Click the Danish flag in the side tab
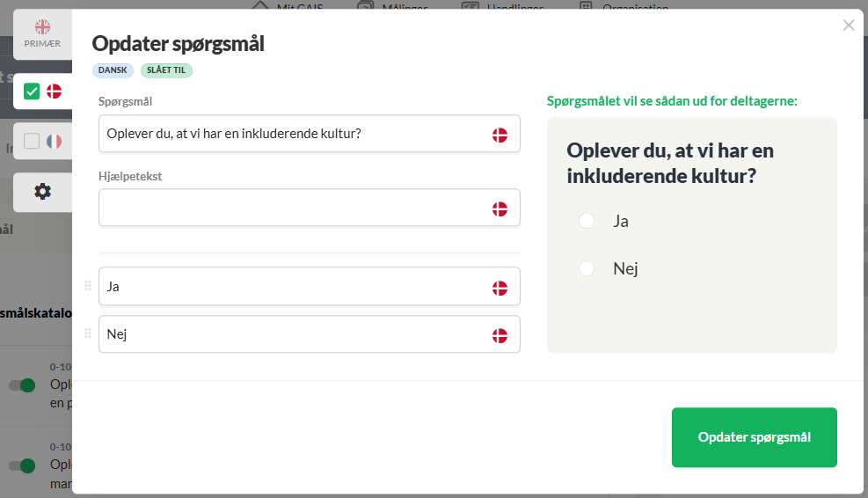This screenshot has width=868, height=498. coord(55,92)
